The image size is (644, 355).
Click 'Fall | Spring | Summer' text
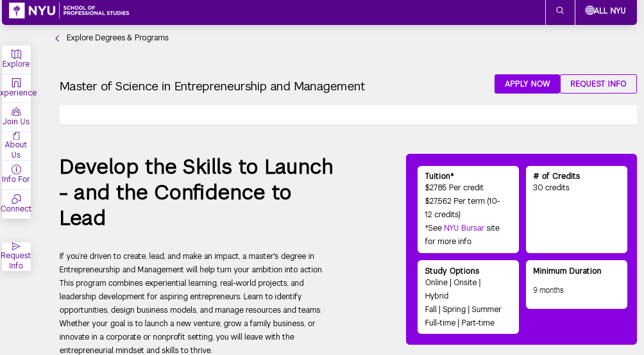click(x=463, y=310)
